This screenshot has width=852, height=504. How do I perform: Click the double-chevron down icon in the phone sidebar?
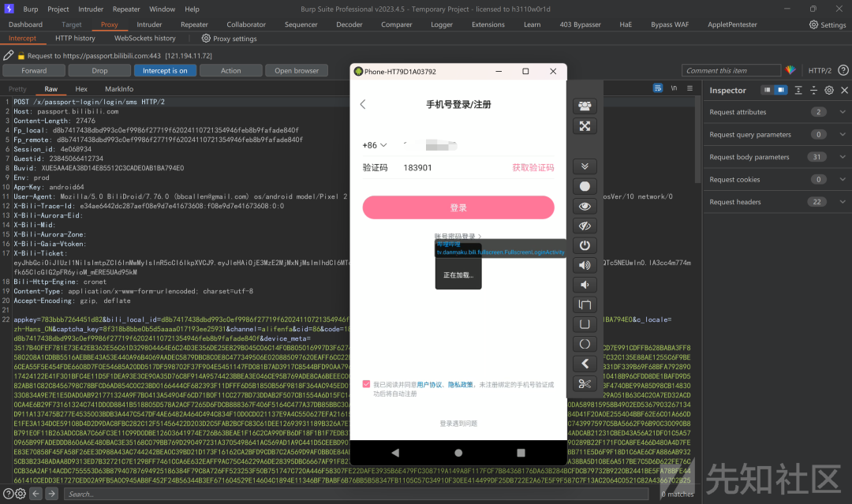click(585, 166)
